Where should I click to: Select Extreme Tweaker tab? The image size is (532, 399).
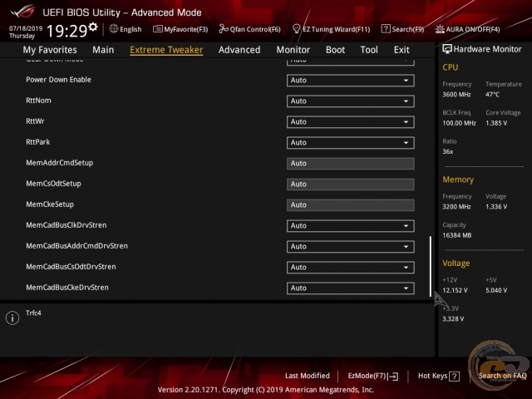click(x=166, y=50)
